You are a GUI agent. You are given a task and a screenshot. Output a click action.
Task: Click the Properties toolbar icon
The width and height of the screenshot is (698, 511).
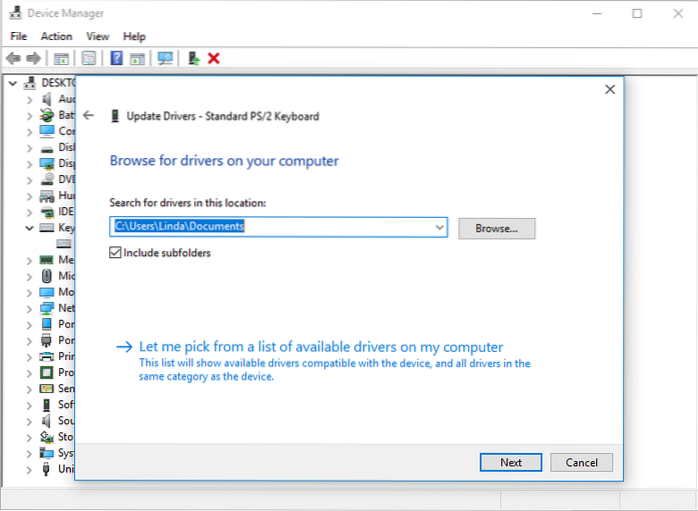[88, 59]
